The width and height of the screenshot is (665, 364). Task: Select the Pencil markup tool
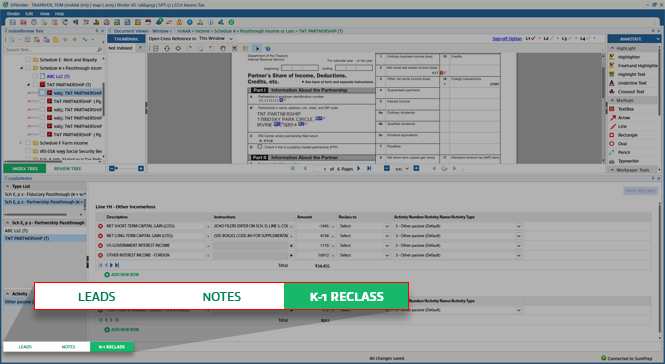pos(623,152)
